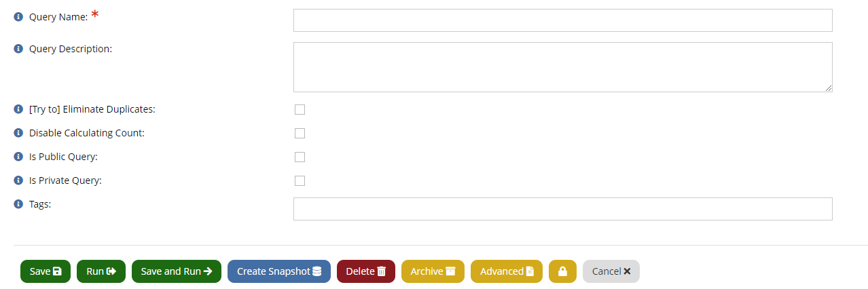Click the blue Create Snapshot button
The image size is (868, 289).
coord(279,271)
